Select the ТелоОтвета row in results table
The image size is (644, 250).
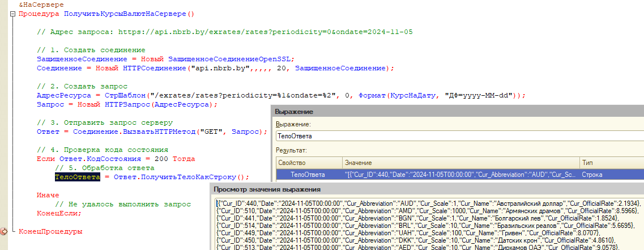[459, 175]
